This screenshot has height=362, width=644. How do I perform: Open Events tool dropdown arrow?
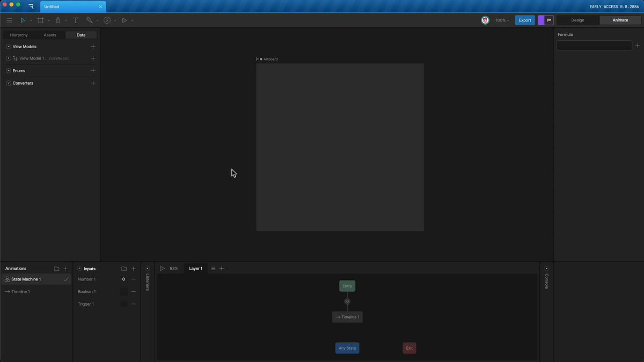[115, 20]
